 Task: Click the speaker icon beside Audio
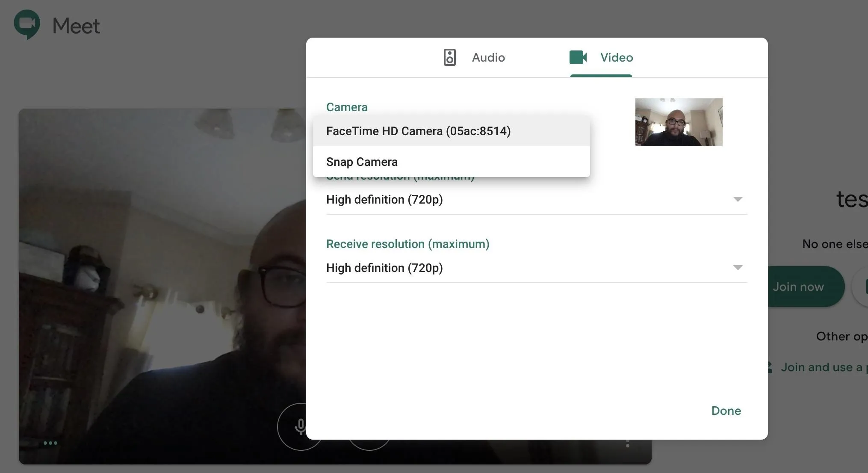coord(449,57)
